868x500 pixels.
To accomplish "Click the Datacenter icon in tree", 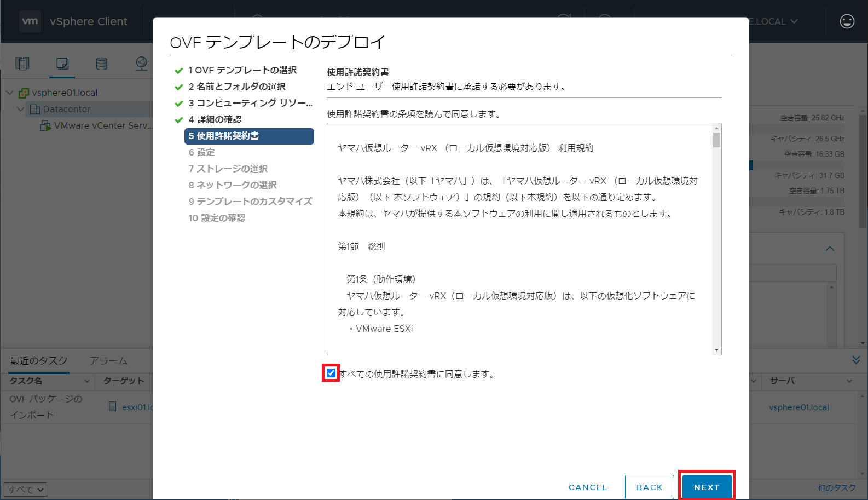I will coord(35,109).
